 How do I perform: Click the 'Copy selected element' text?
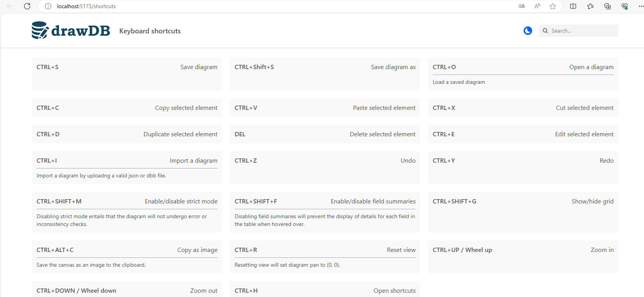click(x=186, y=108)
